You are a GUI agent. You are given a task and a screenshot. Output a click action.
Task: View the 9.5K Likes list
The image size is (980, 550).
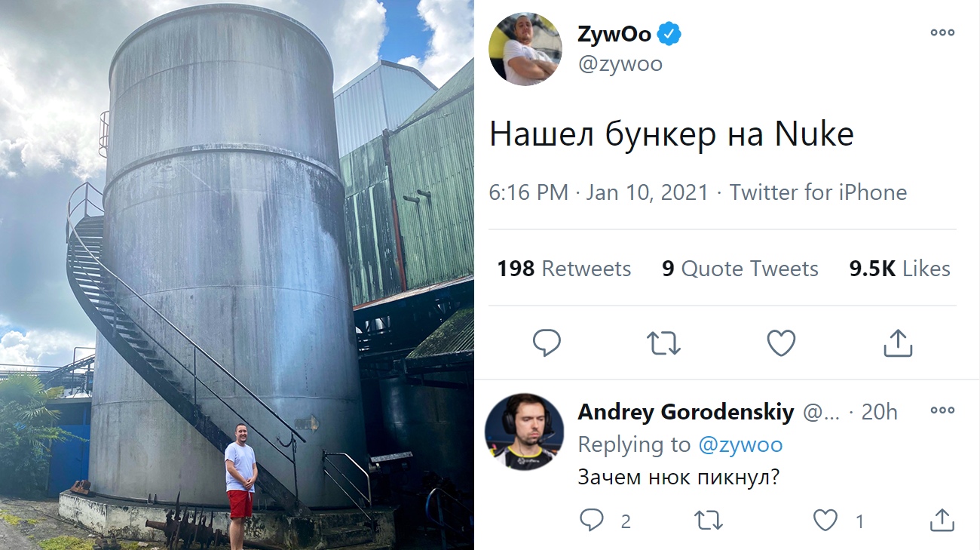coord(899,269)
